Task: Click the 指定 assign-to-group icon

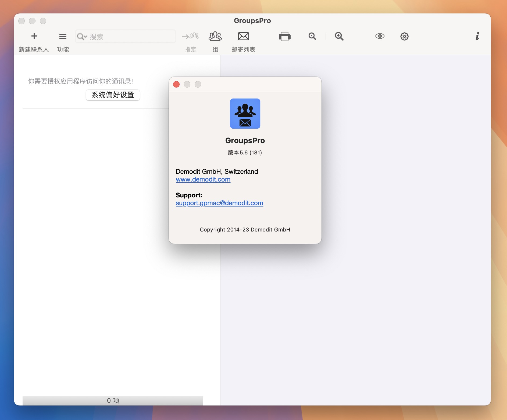Action: [x=190, y=36]
